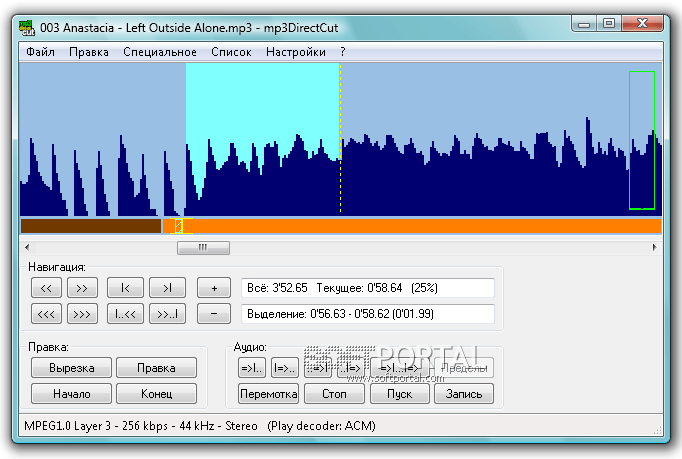The image size is (682, 459).
Task: Click the ..=>| audio preview button
Action: click(318, 368)
